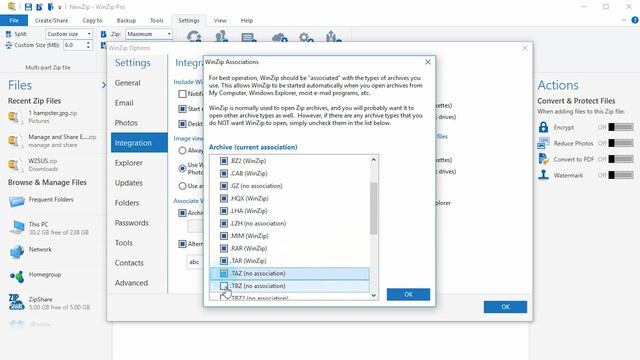Click the Split icon in the ribbon
Image resolution: width=640 pixels, height=360 pixels.
(9, 34)
